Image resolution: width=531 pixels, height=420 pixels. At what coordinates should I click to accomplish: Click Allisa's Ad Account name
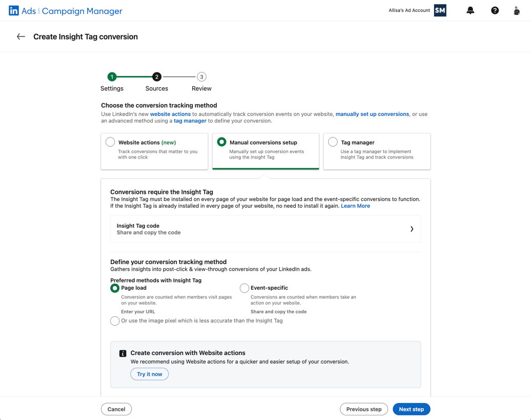click(x=409, y=10)
